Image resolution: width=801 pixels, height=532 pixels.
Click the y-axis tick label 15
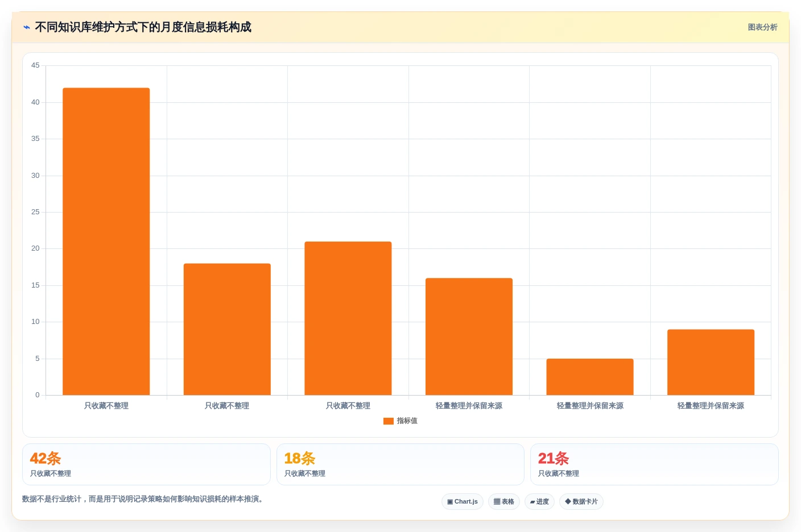click(x=35, y=285)
